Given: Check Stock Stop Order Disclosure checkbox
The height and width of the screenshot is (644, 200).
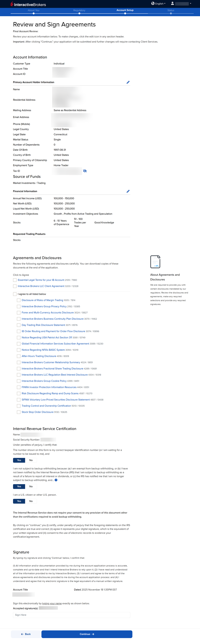Looking at the screenshot, I should (x=19, y=412).
